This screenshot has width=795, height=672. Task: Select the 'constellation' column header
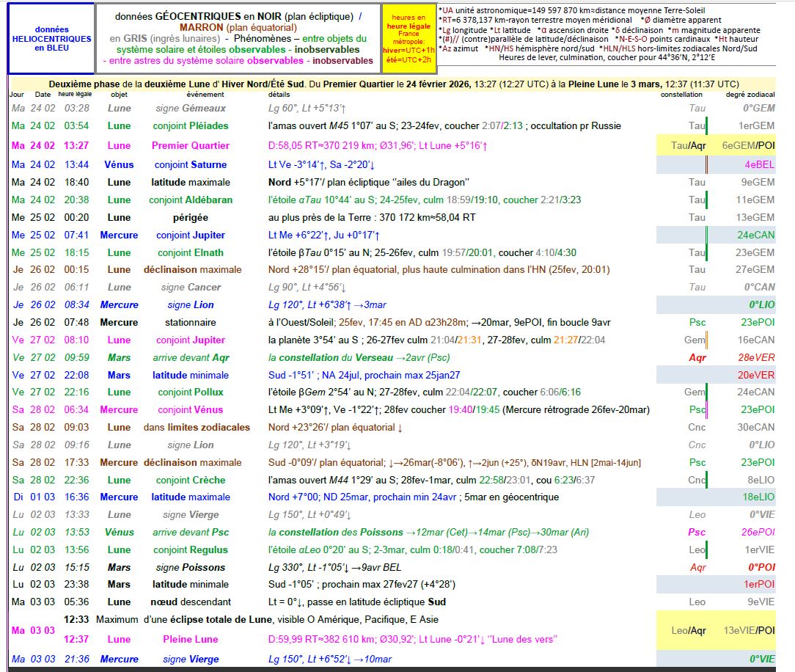(681, 95)
